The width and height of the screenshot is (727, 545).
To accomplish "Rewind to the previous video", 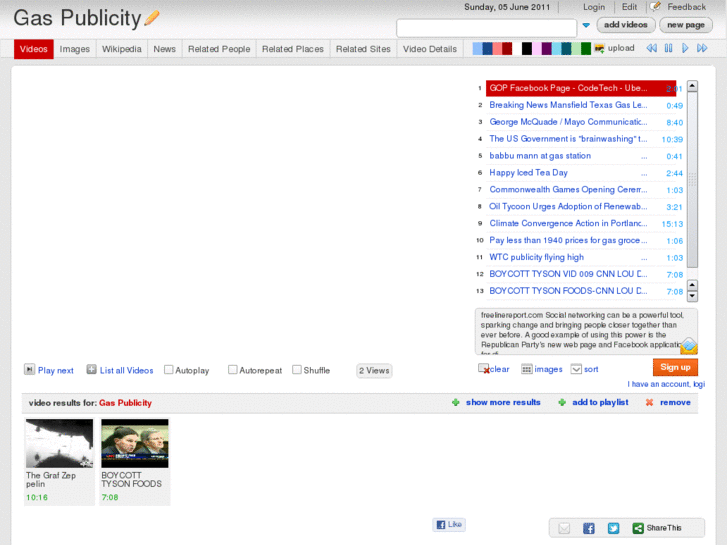I will coord(651,48).
